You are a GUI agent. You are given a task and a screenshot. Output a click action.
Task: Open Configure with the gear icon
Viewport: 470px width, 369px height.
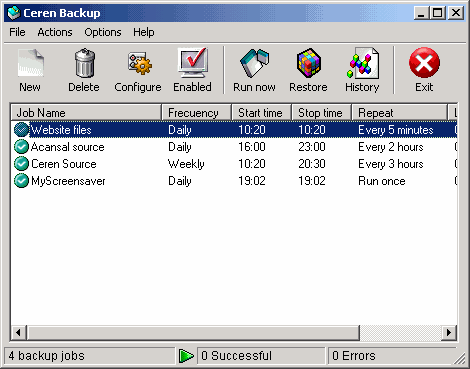[x=140, y=63]
